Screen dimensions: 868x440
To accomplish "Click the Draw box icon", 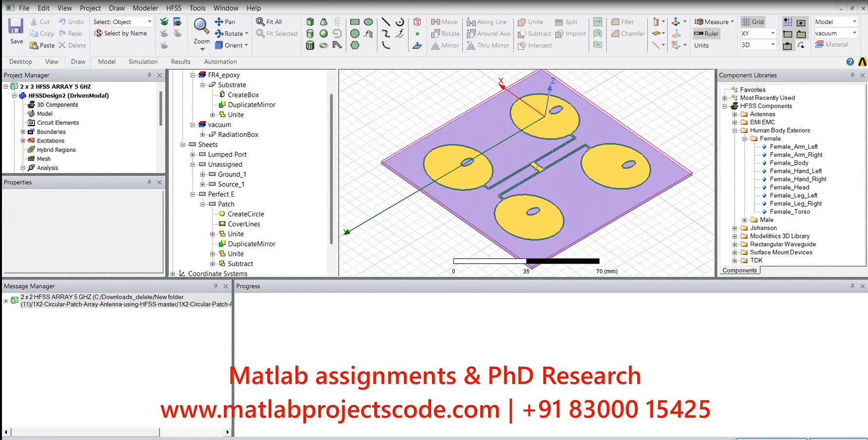I will pyautogui.click(x=310, y=22).
